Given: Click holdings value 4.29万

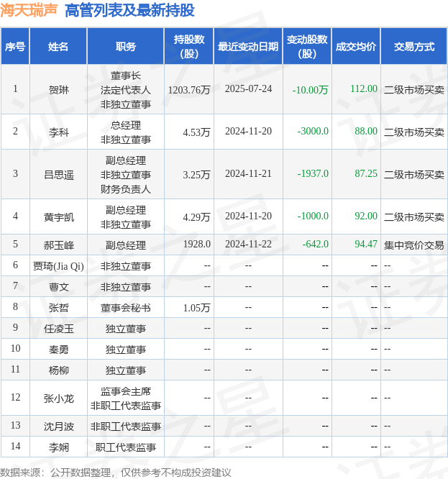Looking at the screenshot, I should (196, 217).
